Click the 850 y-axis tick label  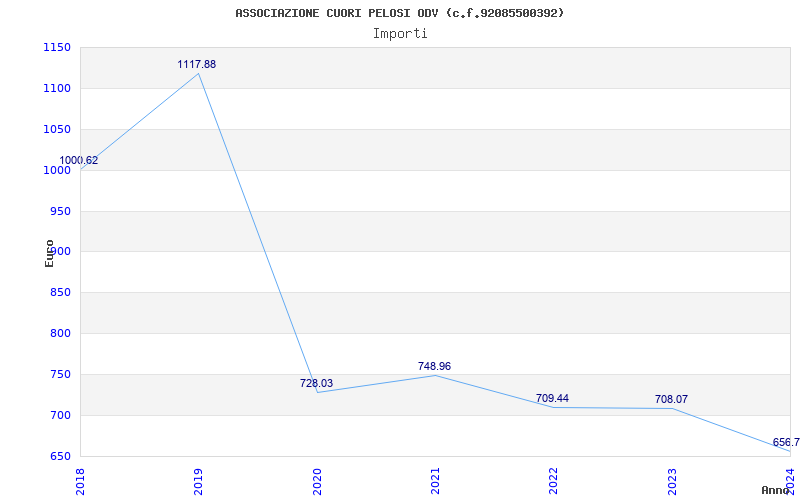[60, 293]
